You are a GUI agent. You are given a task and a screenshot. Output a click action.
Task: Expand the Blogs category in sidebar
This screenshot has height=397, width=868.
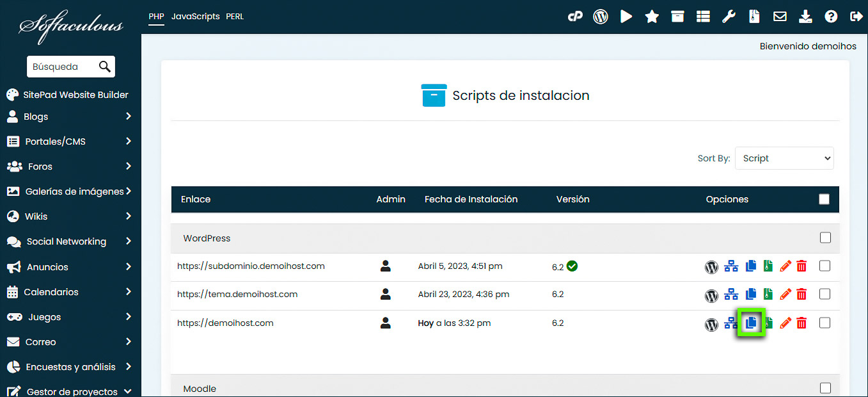(70, 117)
